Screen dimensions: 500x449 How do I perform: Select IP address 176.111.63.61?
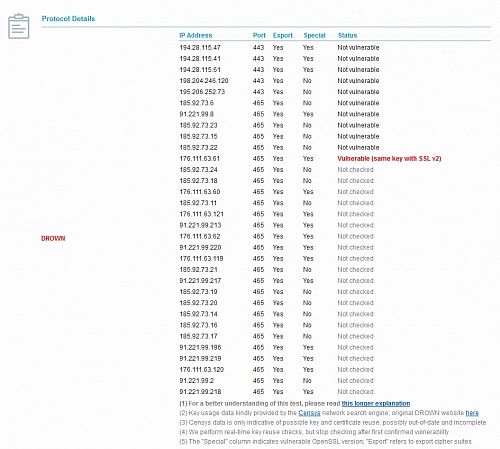[x=199, y=159]
